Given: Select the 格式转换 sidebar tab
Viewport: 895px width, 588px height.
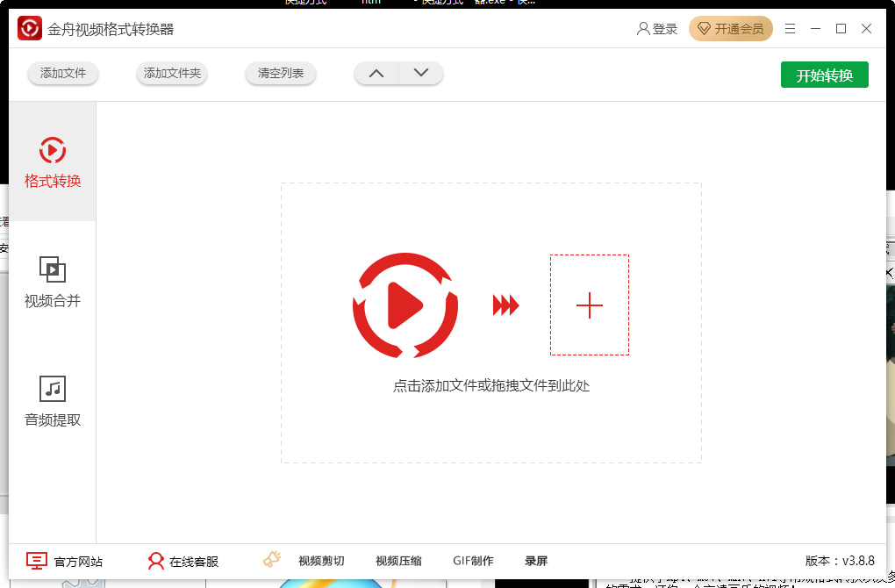Looking at the screenshot, I should pos(53,161).
